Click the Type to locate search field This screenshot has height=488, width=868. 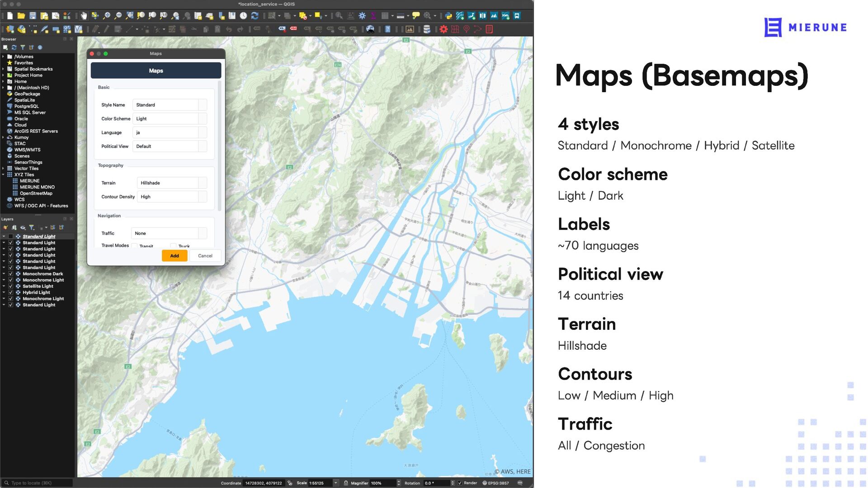37,483
